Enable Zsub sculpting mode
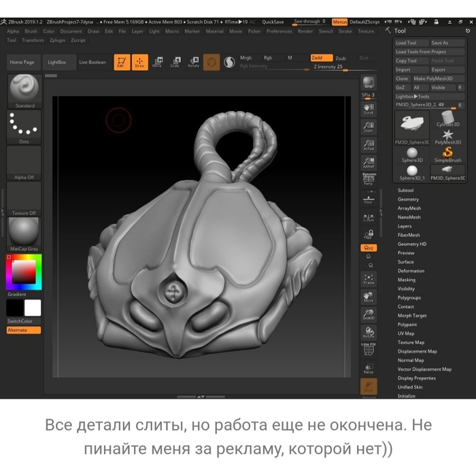476x469 pixels. coord(341,59)
